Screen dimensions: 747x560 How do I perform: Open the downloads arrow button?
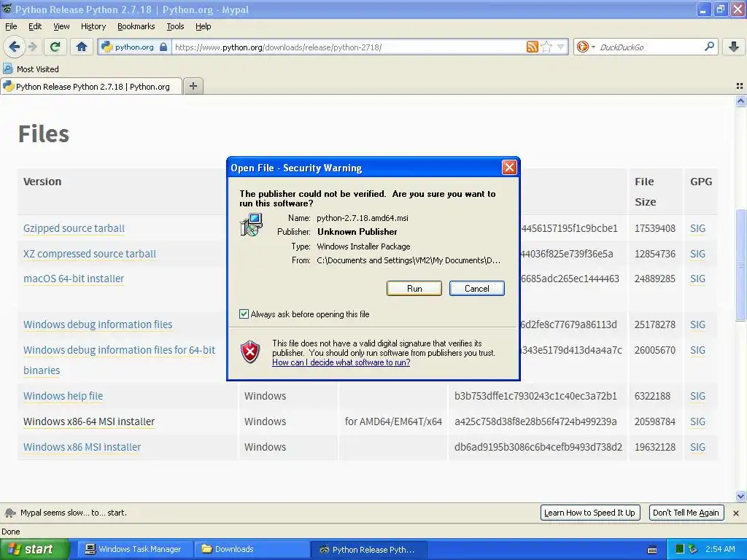point(734,47)
